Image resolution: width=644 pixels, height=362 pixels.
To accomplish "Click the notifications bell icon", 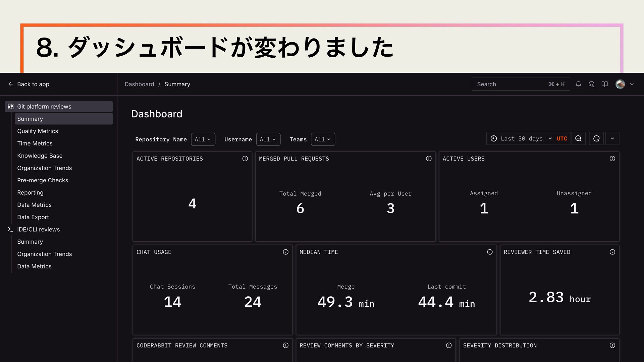I will point(578,84).
